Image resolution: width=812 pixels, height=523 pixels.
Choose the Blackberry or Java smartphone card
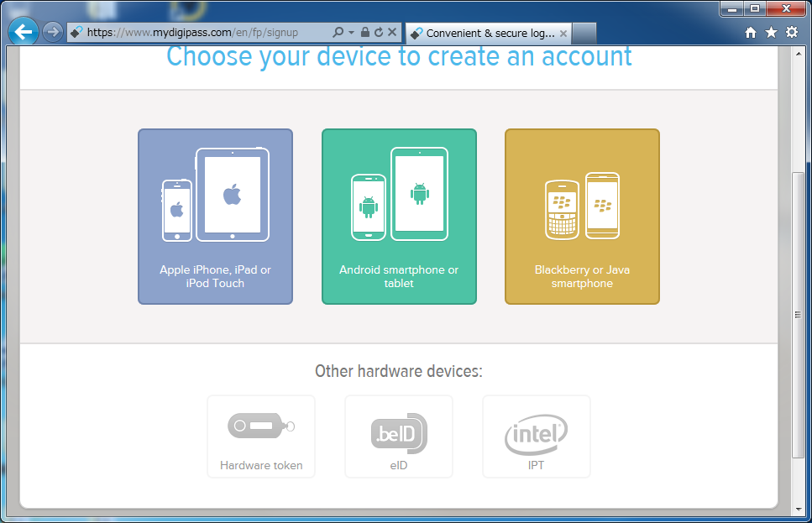(x=582, y=217)
